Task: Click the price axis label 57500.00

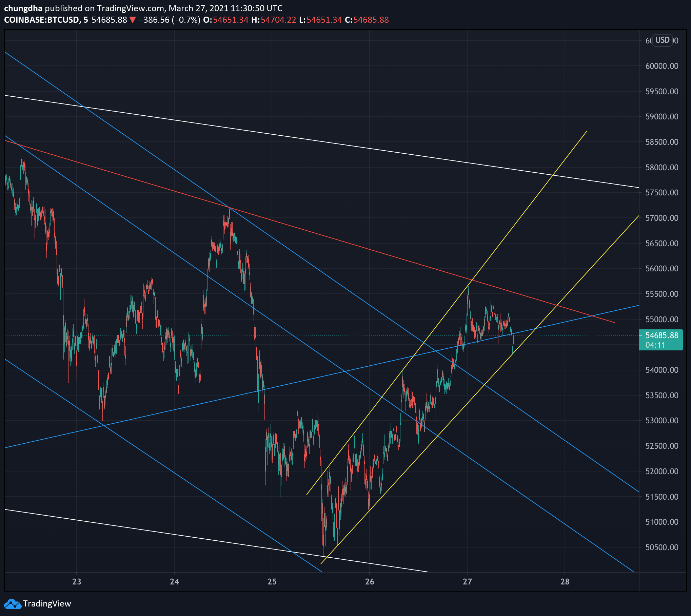Action: coord(662,192)
